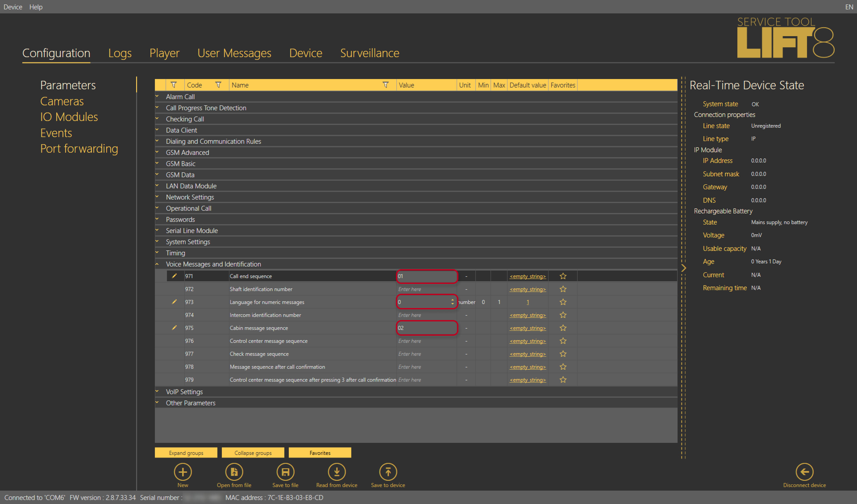Open the IO Modules section
This screenshot has width=857, height=504.
click(x=69, y=117)
